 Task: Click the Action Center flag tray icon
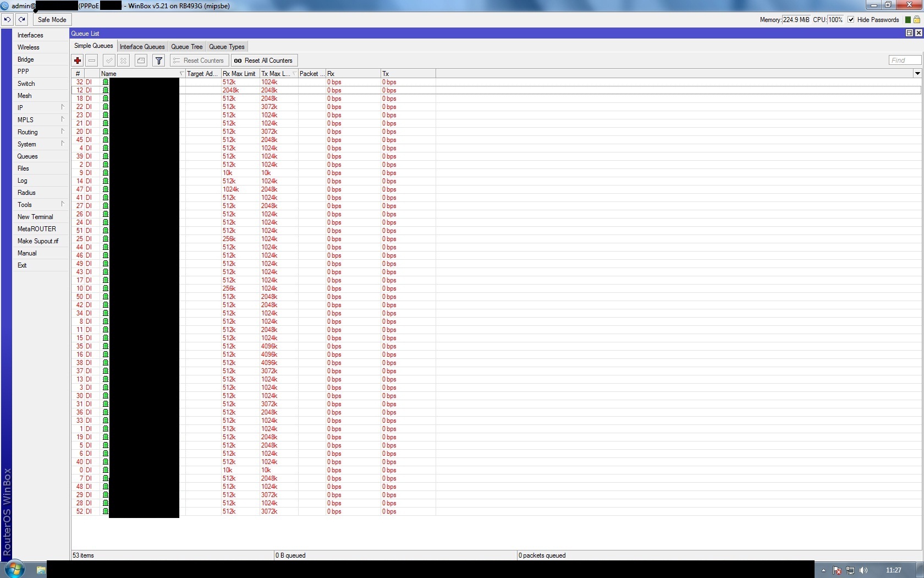[837, 570]
